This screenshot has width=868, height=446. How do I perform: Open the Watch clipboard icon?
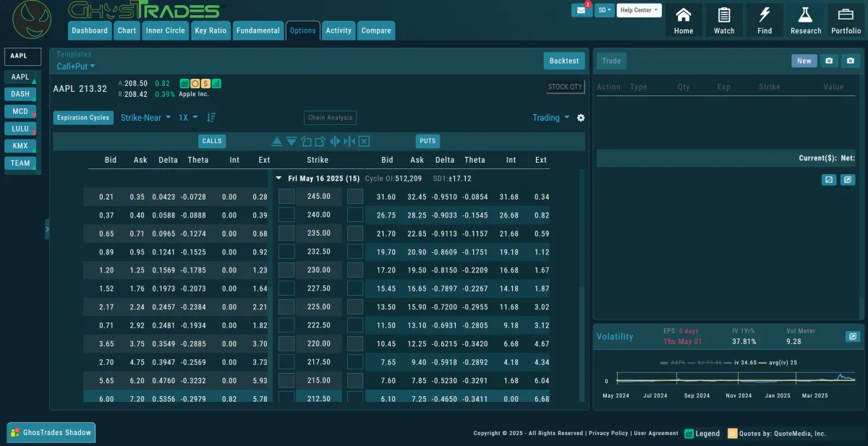point(724,20)
